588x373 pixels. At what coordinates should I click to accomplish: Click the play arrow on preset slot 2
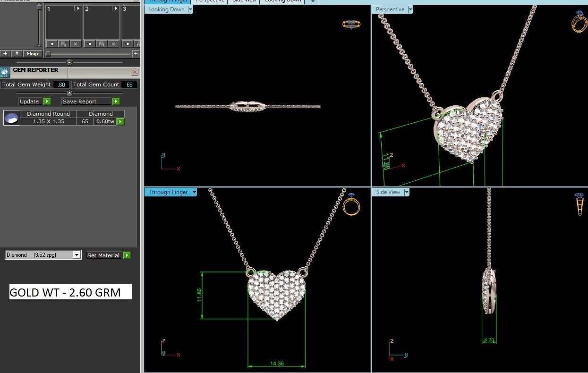tap(116, 8)
